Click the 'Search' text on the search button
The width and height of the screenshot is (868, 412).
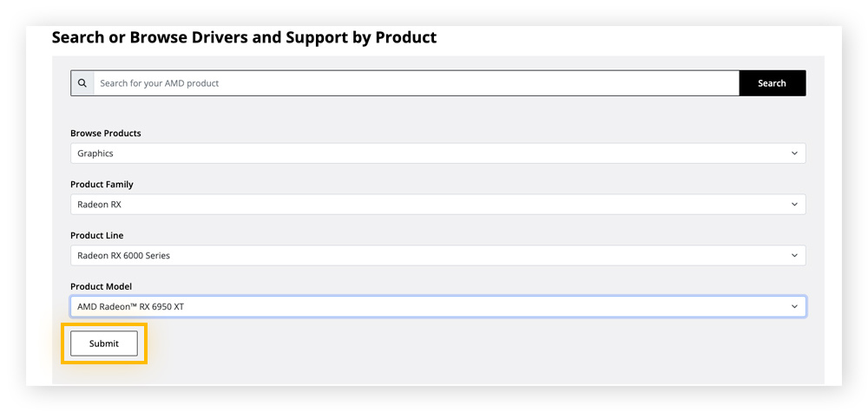point(772,83)
